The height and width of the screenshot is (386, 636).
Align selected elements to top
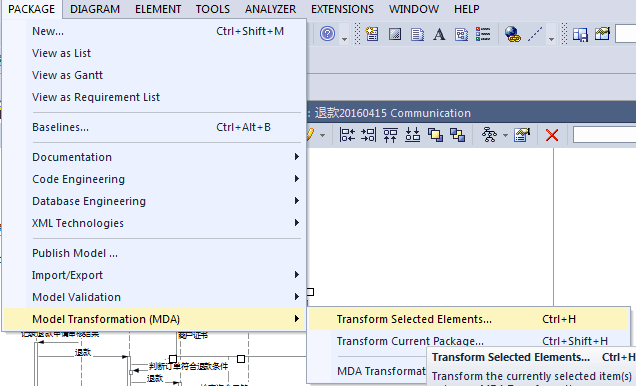tap(391, 135)
